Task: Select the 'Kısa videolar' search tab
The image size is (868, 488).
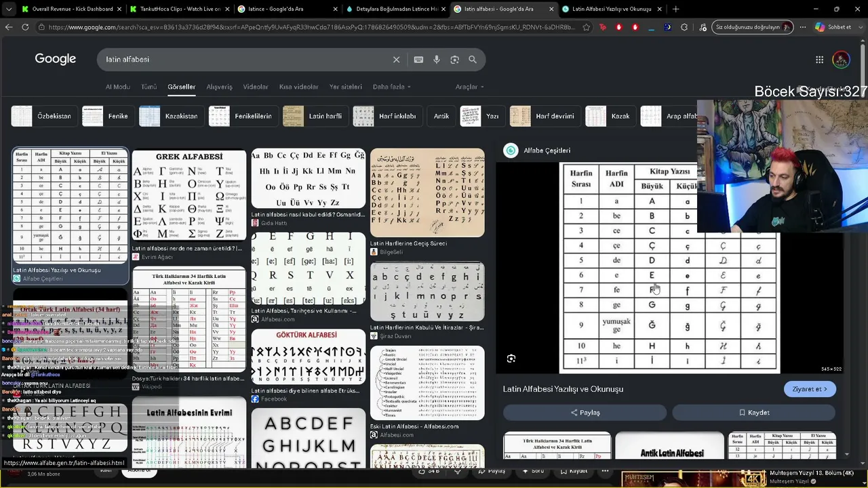Action: [298, 87]
